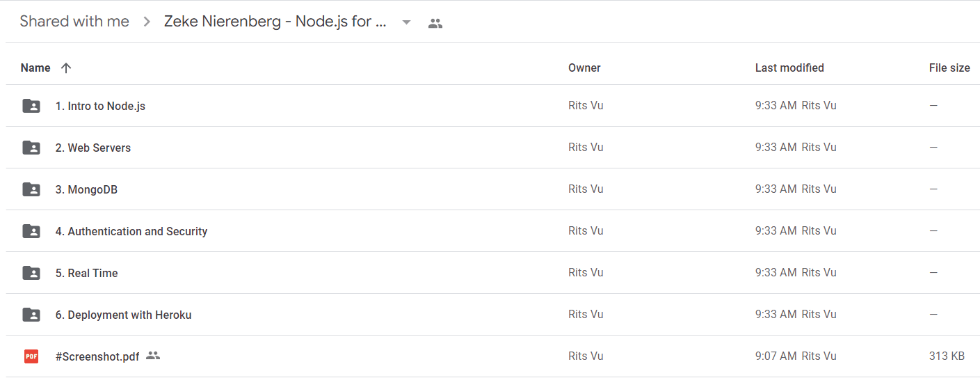The width and height of the screenshot is (980, 378).
Task: Click the shared folder icon for Web Servers
Action: click(31, 148)
